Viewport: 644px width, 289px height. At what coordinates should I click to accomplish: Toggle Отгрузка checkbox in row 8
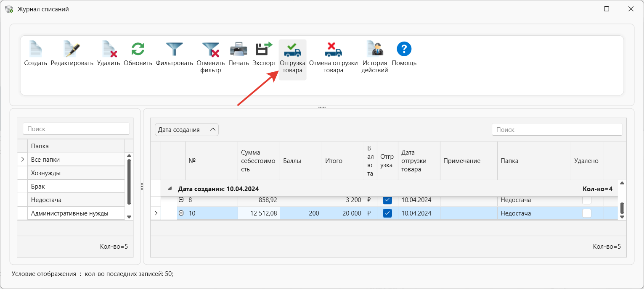click(387, 200)
